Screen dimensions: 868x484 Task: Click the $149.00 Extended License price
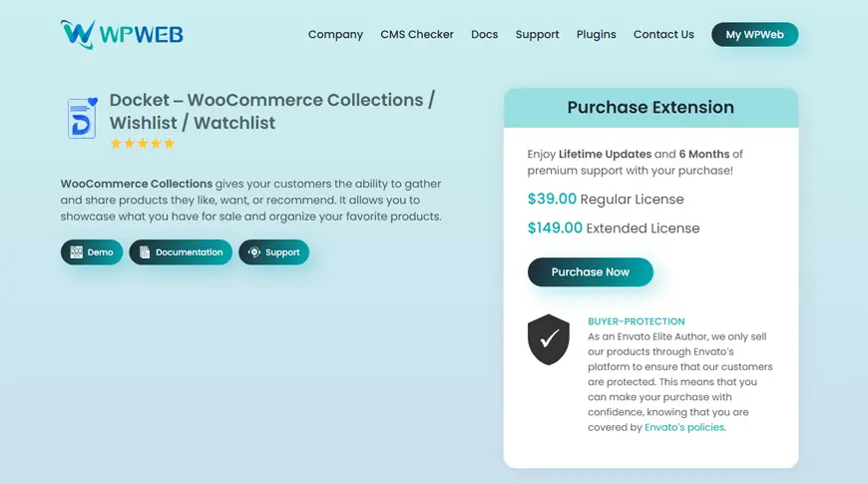point(614,229)
